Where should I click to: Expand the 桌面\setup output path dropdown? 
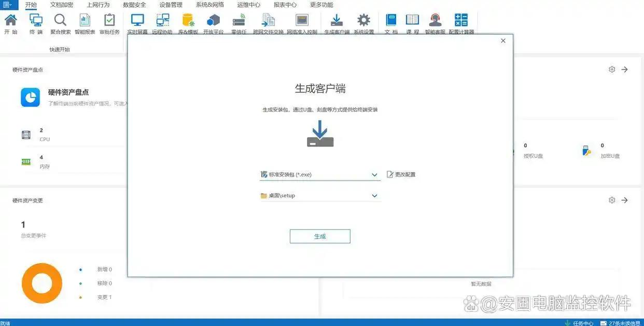coord(374,196)
